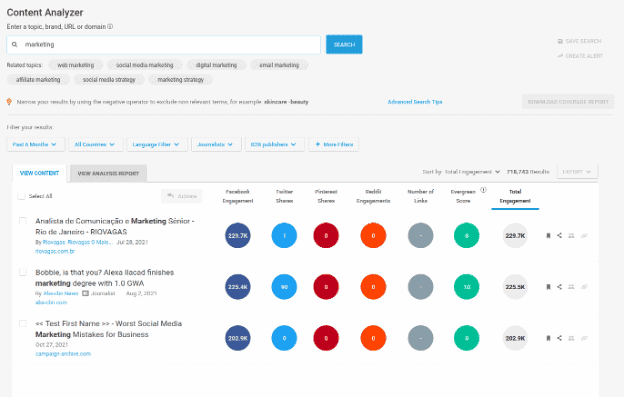View backlinks icon in Worst Social Media Mistakes row
This screenshot has width=624, height=398.
pyautogui.click(x=584, y=338)
